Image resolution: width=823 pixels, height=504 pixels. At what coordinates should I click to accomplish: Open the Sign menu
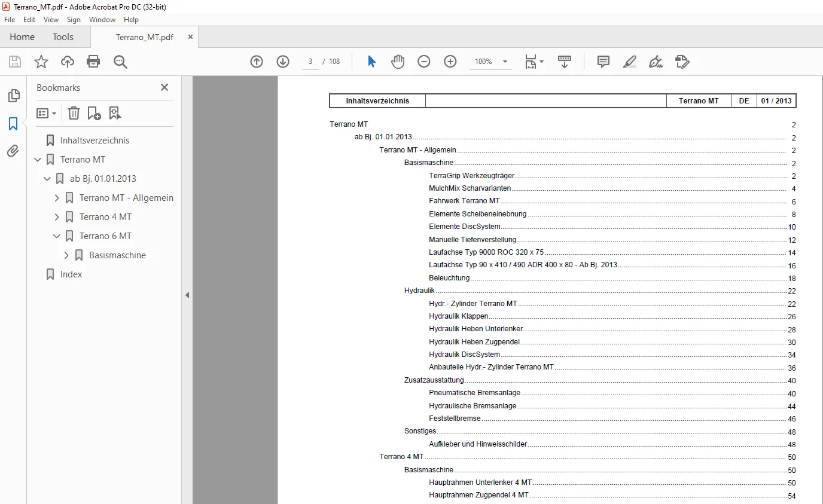(x=74, y=20)
